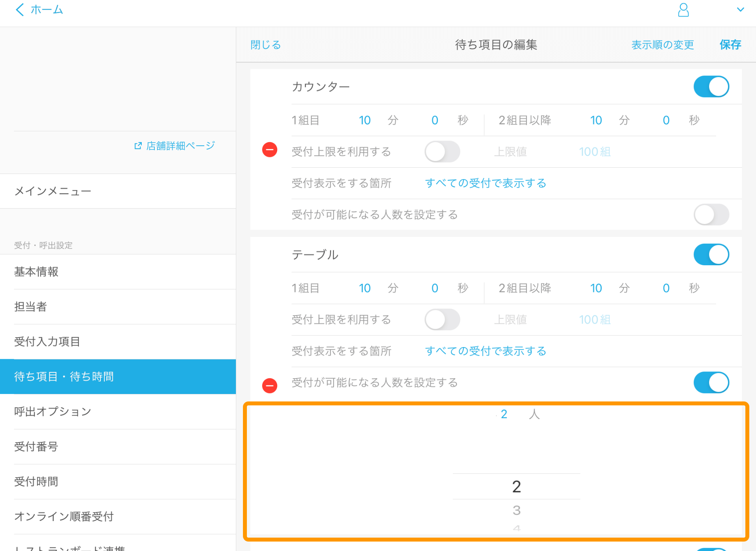Click the テーブル item name

(x=315, y=255)
